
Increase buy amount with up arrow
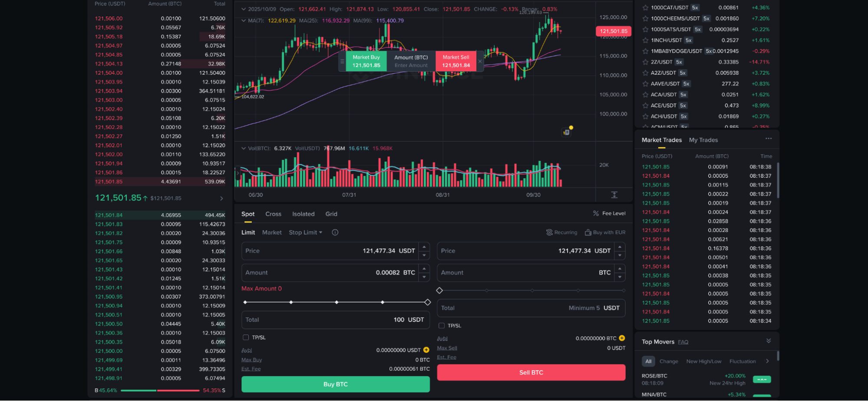coord(424,268)
